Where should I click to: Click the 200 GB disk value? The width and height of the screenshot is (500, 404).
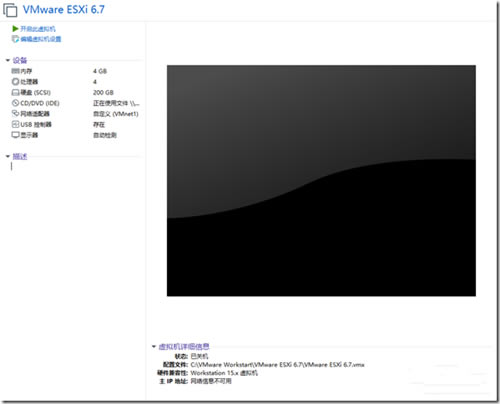[103, 92]
